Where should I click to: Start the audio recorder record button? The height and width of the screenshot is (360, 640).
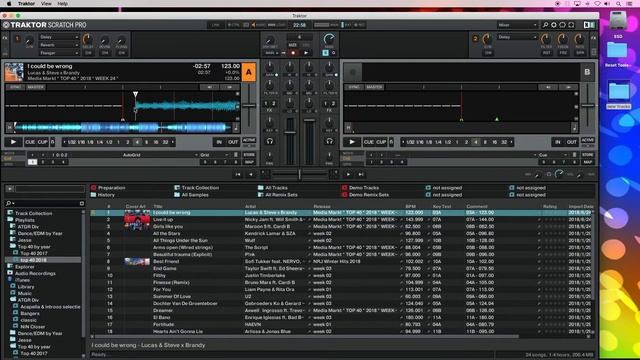(x=293, y=53)
